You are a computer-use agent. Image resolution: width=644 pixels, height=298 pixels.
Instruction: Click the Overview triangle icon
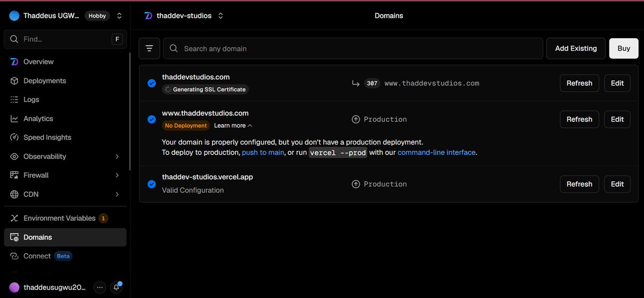pos(14,62)
